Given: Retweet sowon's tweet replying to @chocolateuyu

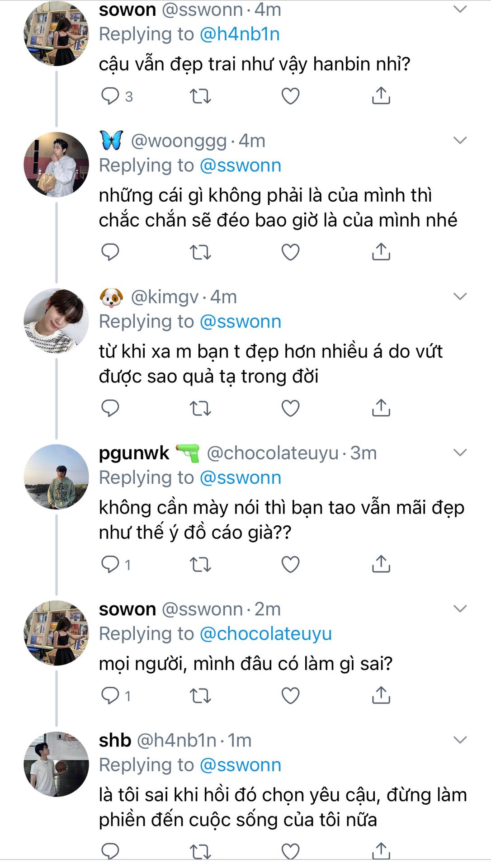Looking at the screenshot, I should [x=200, y=695].
